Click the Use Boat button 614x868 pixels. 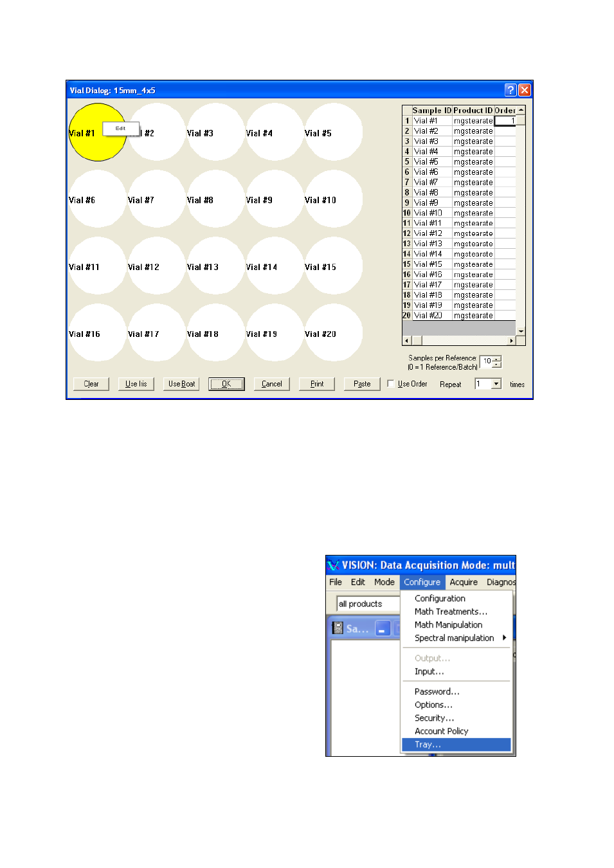[x=181, y=384]
